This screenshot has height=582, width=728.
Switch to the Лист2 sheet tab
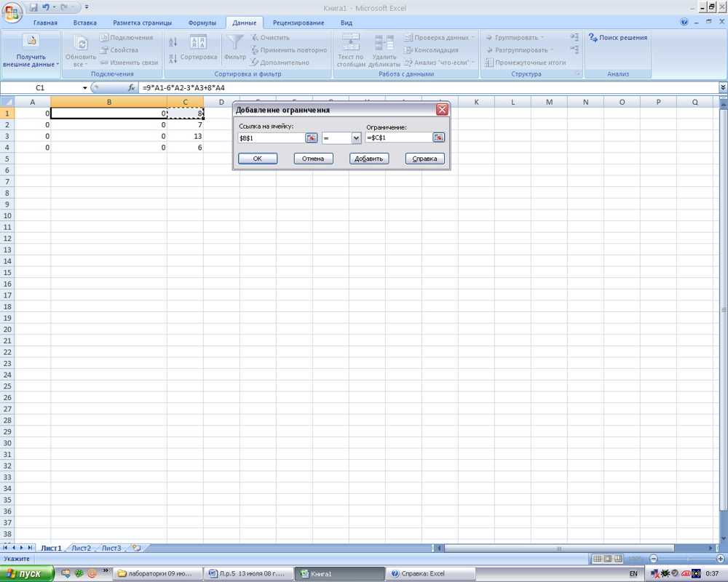(x=81, y=548)
